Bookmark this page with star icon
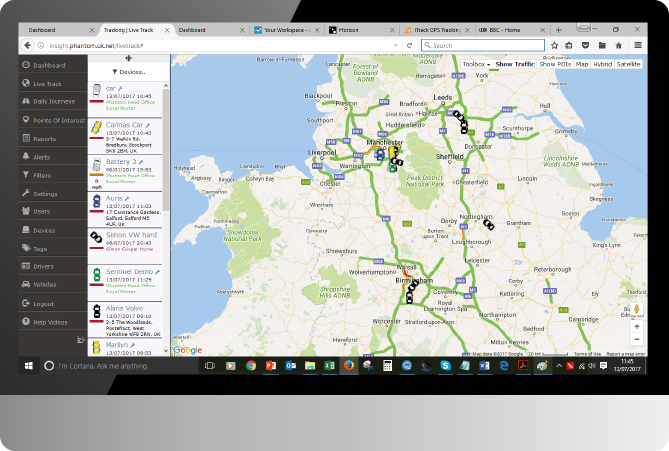 pos(554,45)
